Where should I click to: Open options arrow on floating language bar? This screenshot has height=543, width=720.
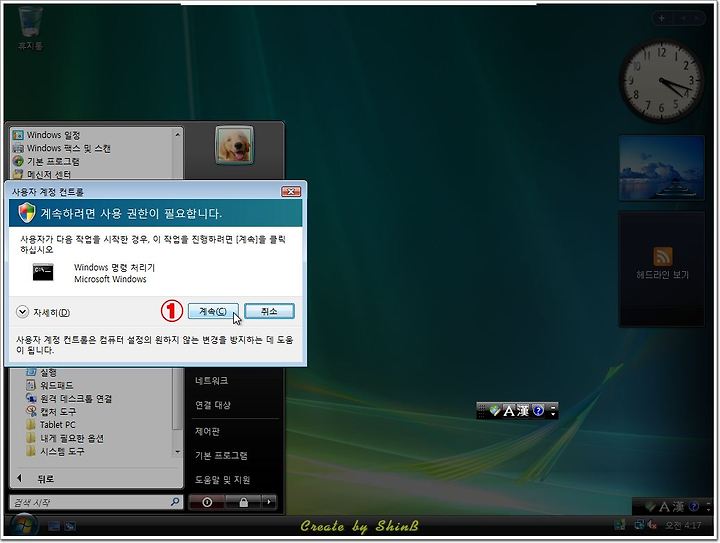tap(553, 414)
